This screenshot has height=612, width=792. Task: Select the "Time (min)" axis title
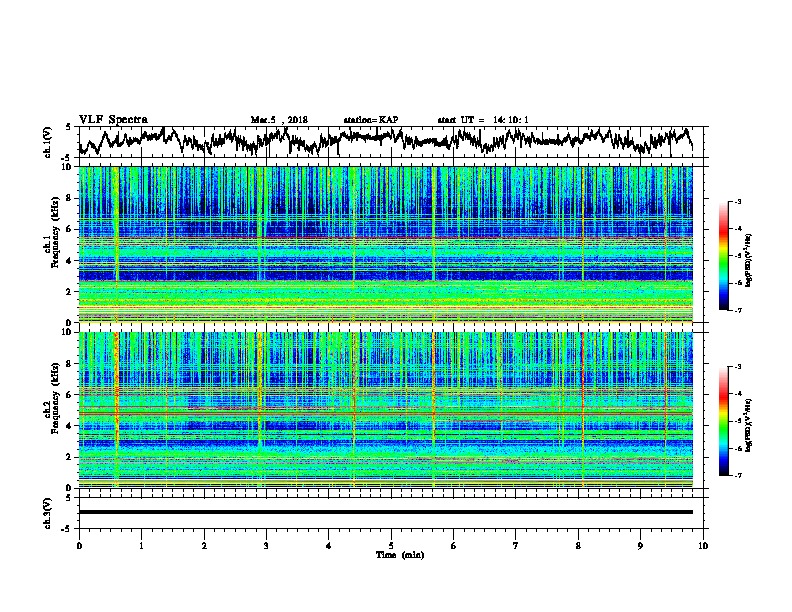click(400, 555)
